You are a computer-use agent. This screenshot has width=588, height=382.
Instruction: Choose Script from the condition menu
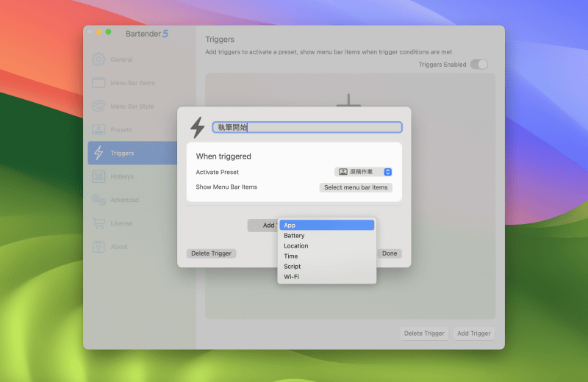[326, 266]
